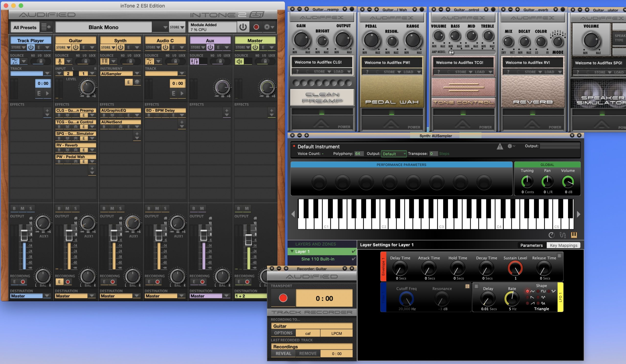This screenshot has height=364, width=626.
Task: Collapse the Layer 1 disclosure triangle
Action: tap(292, 251)
